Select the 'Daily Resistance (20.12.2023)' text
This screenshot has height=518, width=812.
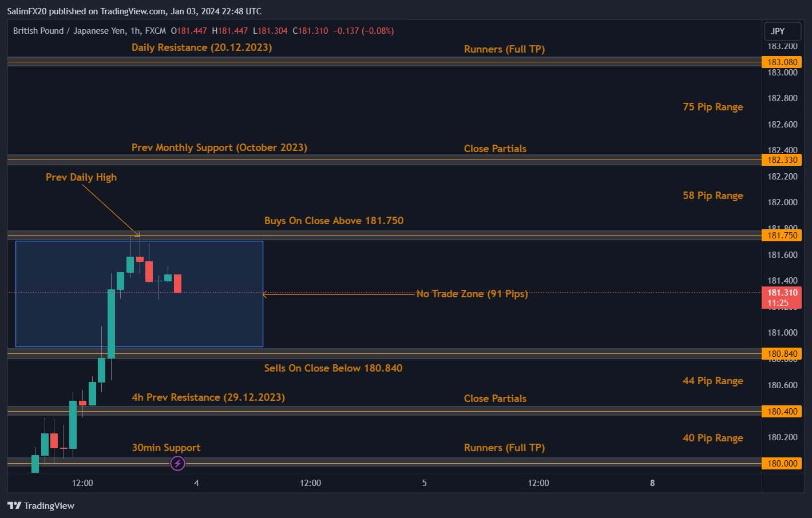[201, 47]
